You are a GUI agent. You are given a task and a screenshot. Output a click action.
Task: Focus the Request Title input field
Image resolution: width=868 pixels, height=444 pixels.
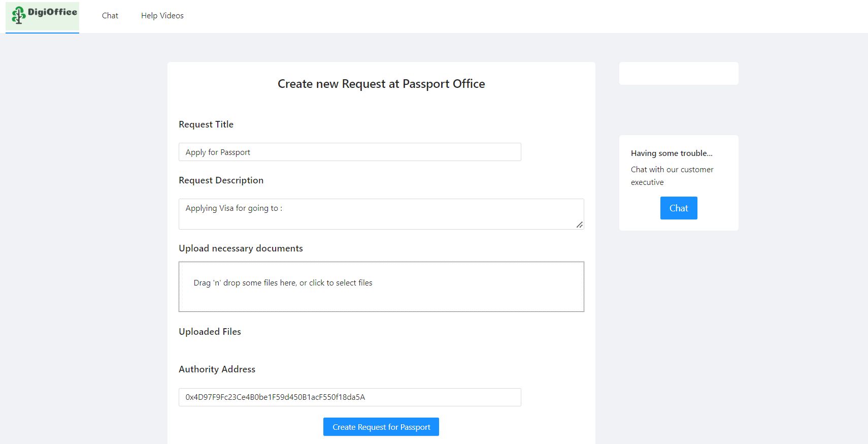point(350,152)
